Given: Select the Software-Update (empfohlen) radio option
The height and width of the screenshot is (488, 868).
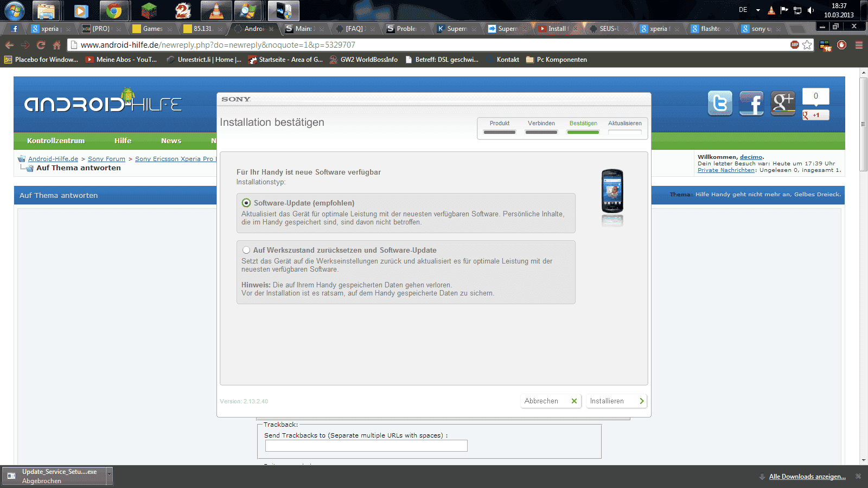Looking at the screenshot, I should click(246, 203).
